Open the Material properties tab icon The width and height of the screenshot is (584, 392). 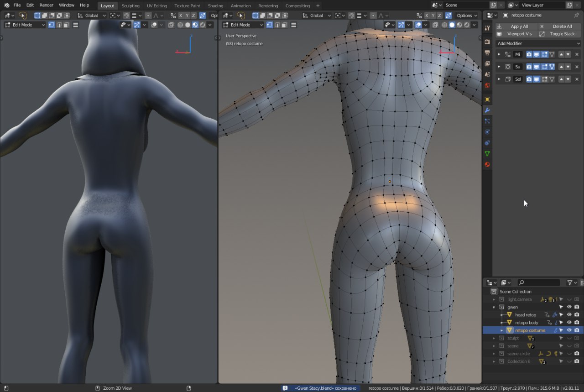(487, 165)
